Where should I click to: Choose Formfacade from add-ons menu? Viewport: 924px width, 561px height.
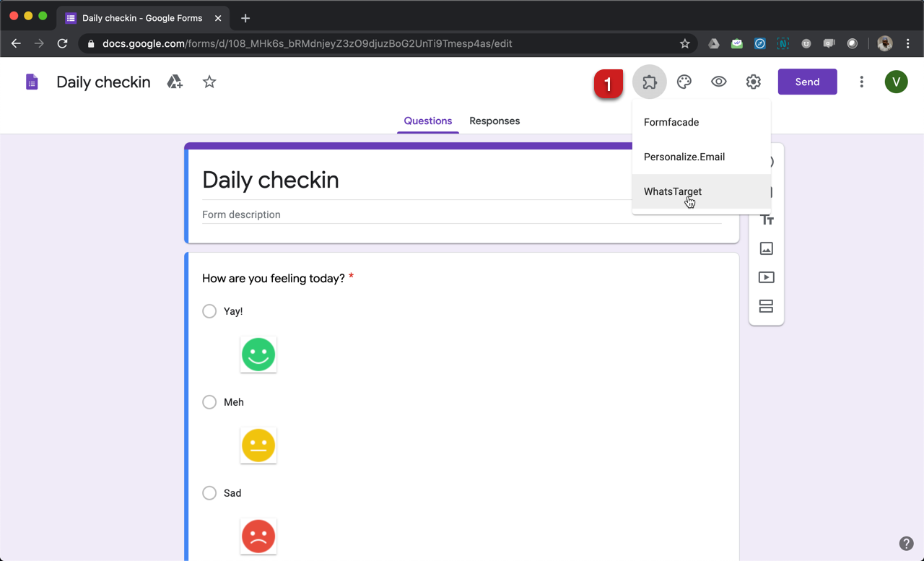tap(671, 122)
